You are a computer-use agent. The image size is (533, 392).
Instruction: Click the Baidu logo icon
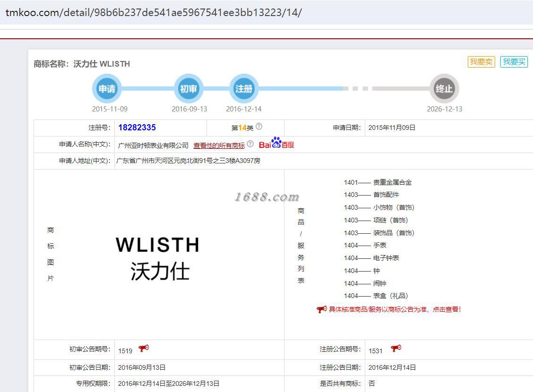276,143
